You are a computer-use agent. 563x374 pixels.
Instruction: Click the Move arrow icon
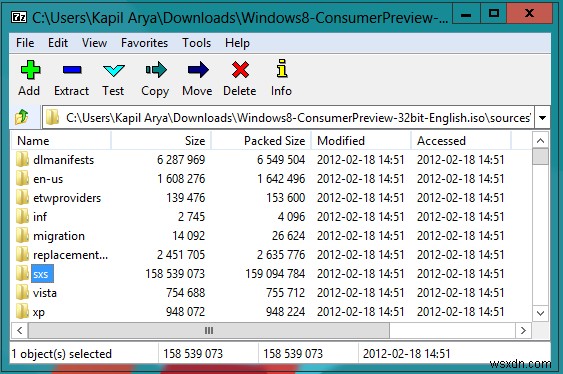(198, 70)
